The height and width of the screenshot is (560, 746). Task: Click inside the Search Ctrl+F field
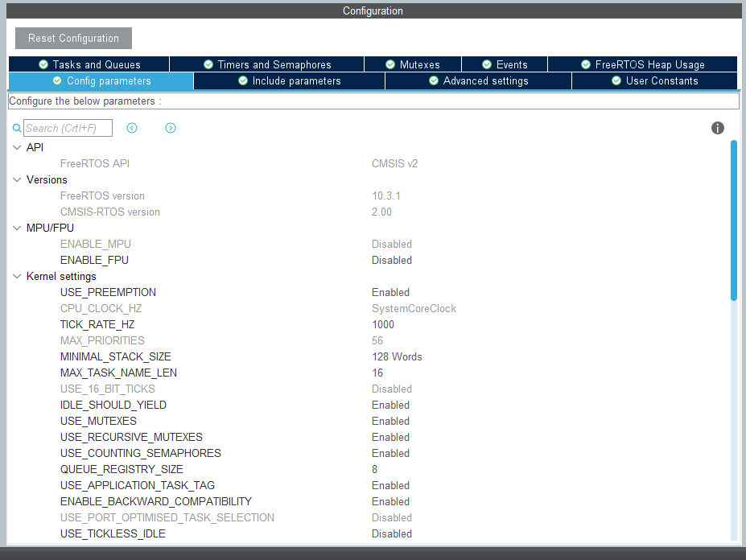pos(68,128)
